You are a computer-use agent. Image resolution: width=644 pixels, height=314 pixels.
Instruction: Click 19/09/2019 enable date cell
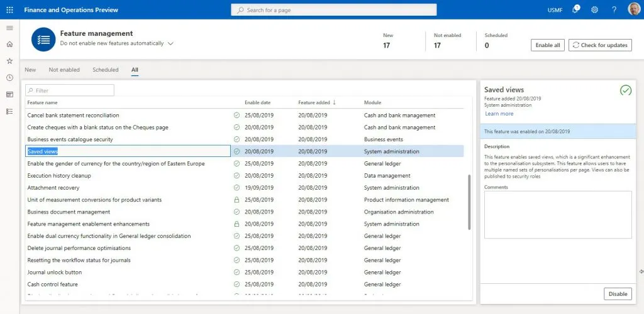pyautogui.click(x=259, y=188)
